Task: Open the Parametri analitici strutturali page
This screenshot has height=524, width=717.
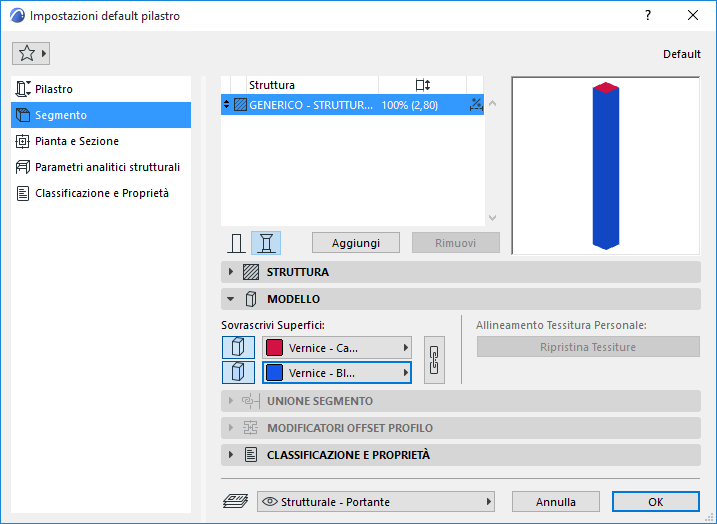Action: [101, 167]
